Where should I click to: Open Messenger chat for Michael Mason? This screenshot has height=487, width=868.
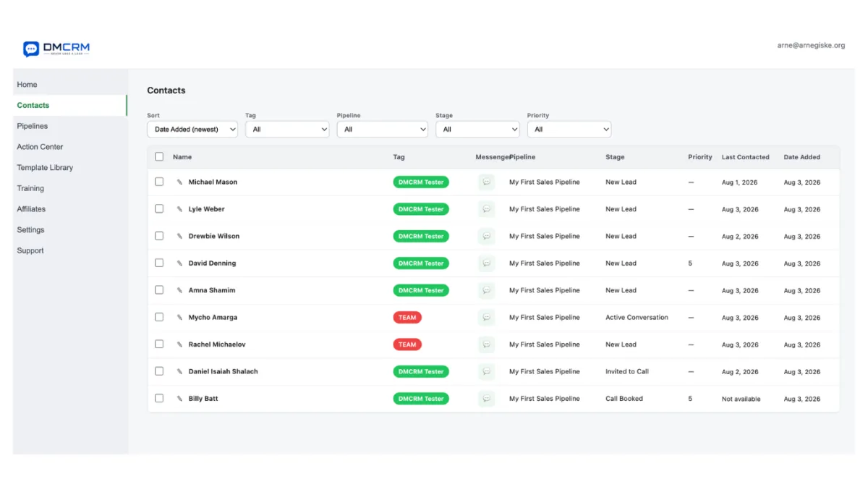pos(487,182)
